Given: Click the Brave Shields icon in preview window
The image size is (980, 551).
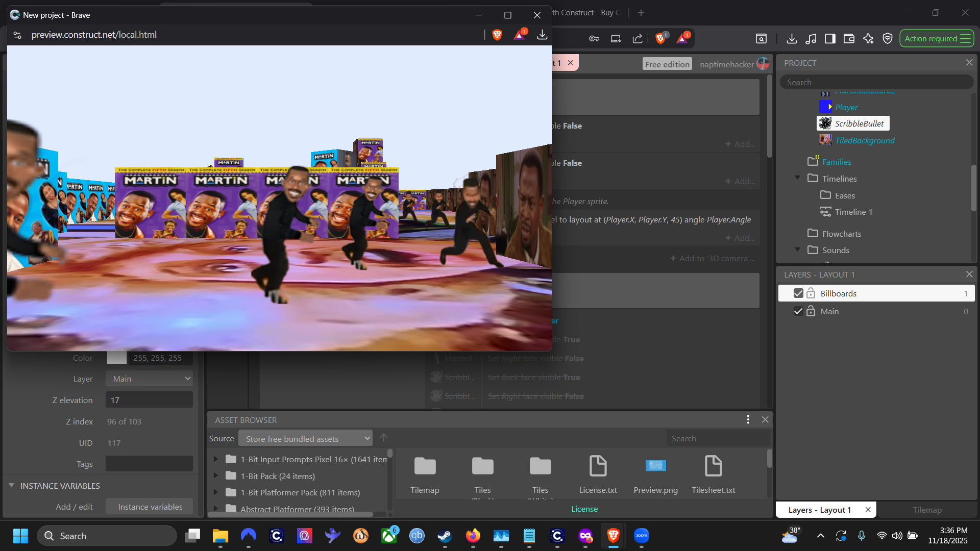Looking at the screenshot, I should tap(497, 35).
